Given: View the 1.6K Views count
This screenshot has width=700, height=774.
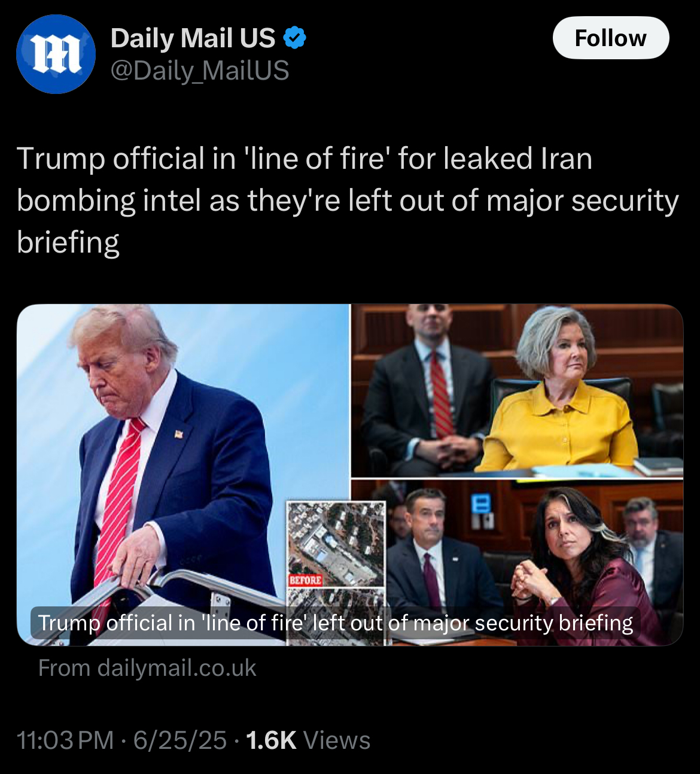Looking at the screenshot, I should 308,740.
